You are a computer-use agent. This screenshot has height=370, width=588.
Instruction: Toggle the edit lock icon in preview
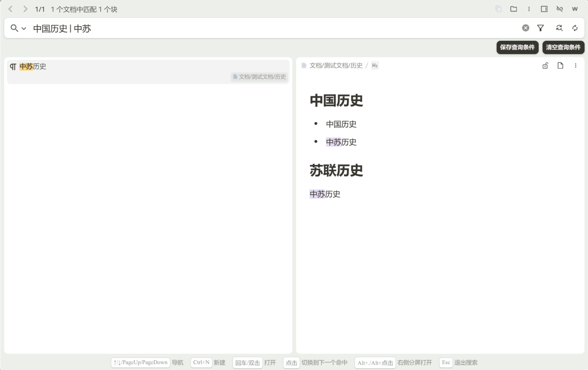tap(545, 66)
